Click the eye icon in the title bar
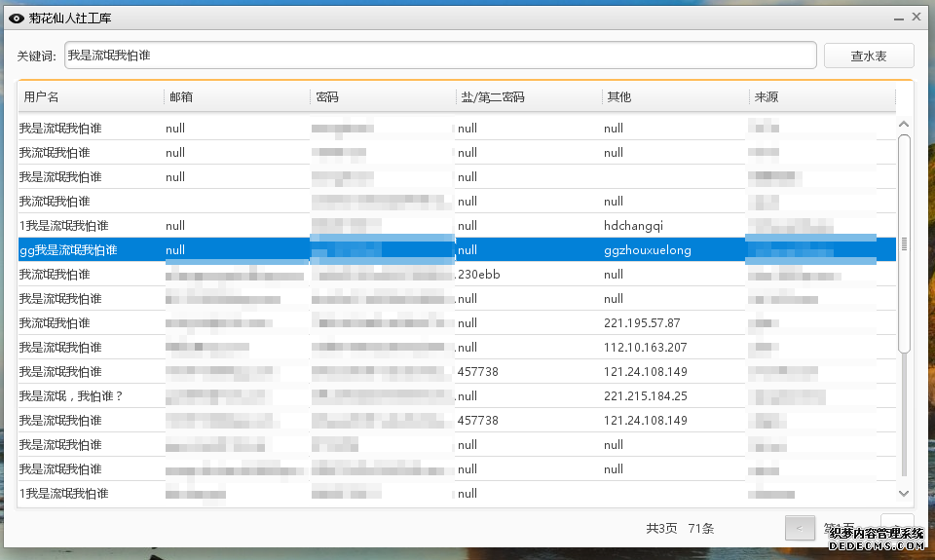The width and height of the screenshot is (935, 560). (17, 18)
